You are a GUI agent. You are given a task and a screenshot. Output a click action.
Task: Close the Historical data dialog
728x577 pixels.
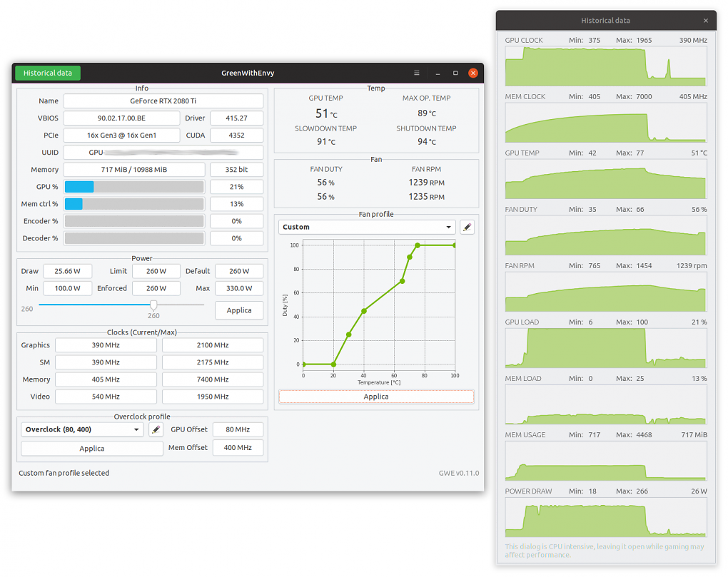point(706,21)
